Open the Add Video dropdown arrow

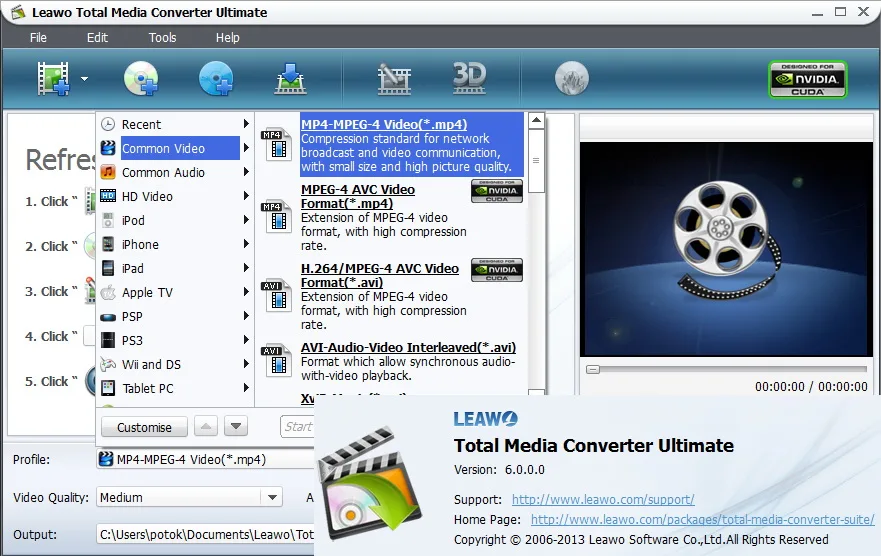pyautogui.click(x=84, y=79)
